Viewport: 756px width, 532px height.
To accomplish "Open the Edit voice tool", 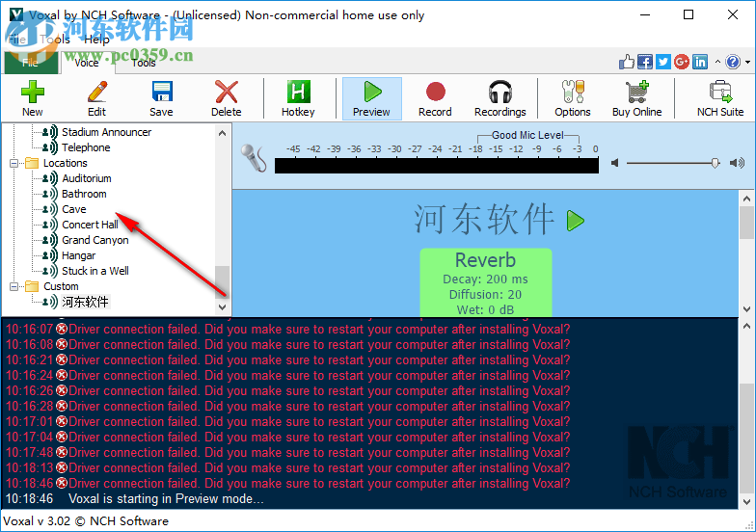I will coord(96,98).
